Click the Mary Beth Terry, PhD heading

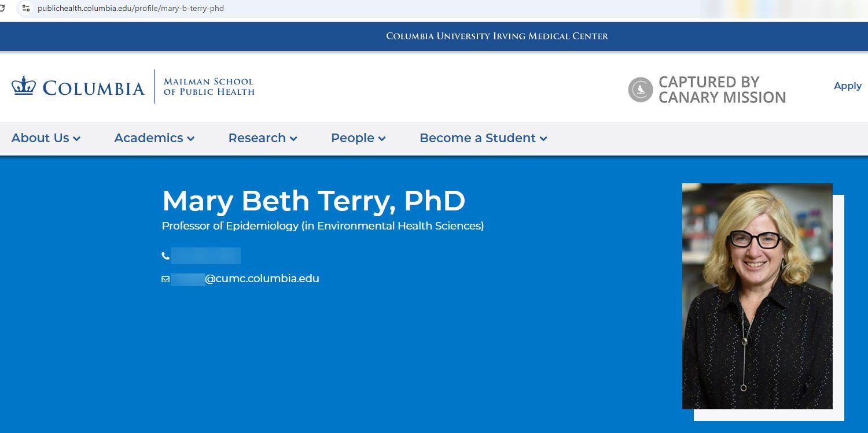[x=313, y=201]
